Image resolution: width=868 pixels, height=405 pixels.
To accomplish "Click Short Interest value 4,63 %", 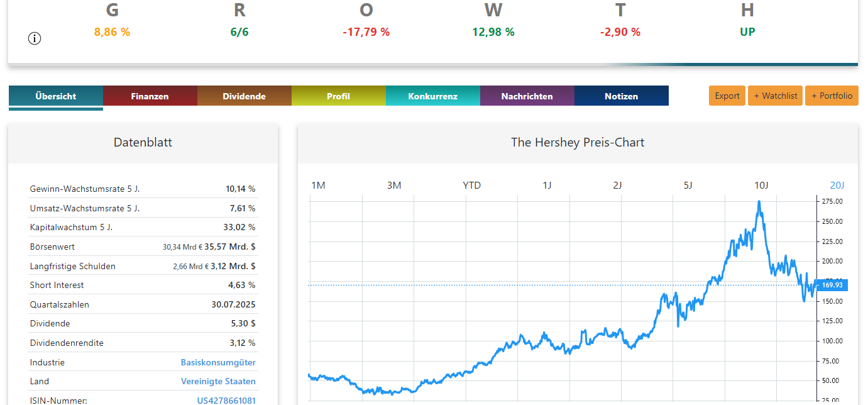I will (242, 285).
